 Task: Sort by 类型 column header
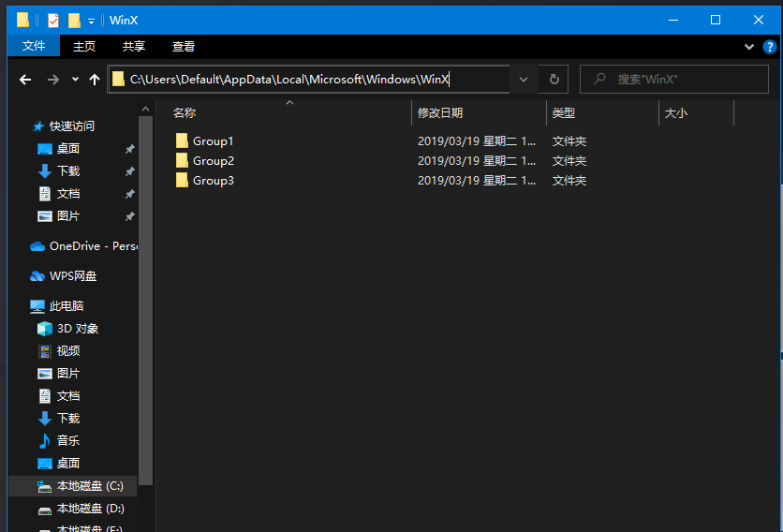coord(563,113)
